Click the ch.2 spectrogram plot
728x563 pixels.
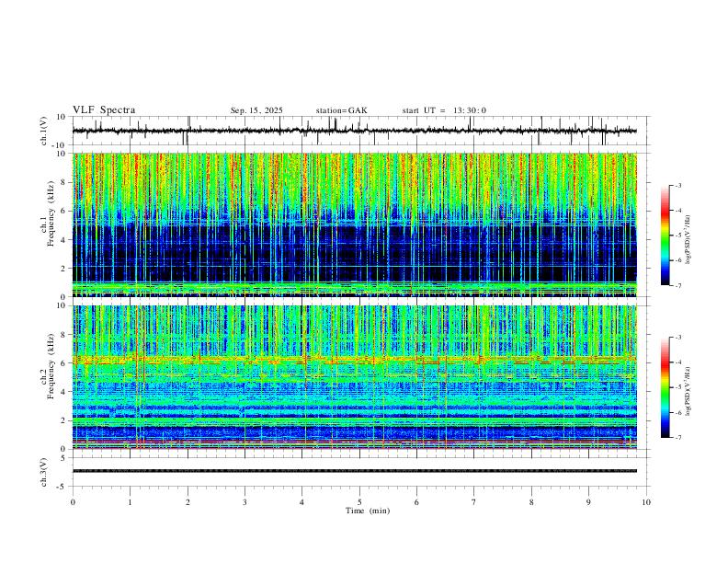[355, 377]
